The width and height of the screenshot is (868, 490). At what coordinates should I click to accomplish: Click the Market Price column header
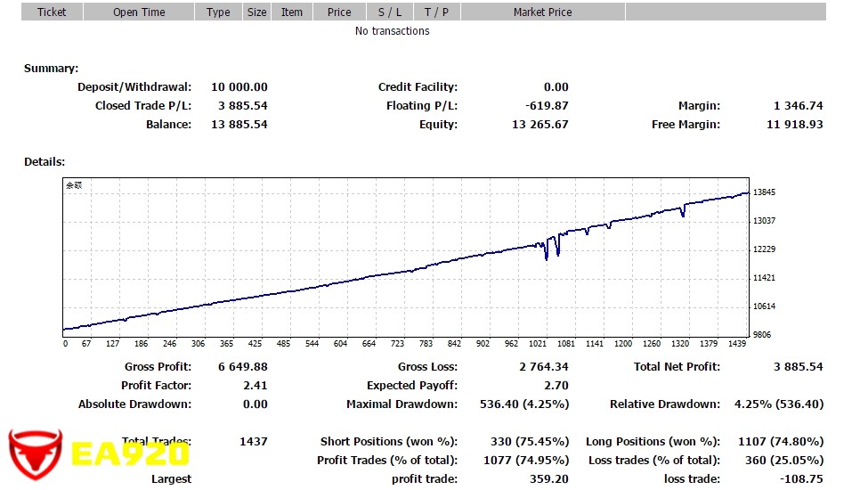click(x=542, y=12)
